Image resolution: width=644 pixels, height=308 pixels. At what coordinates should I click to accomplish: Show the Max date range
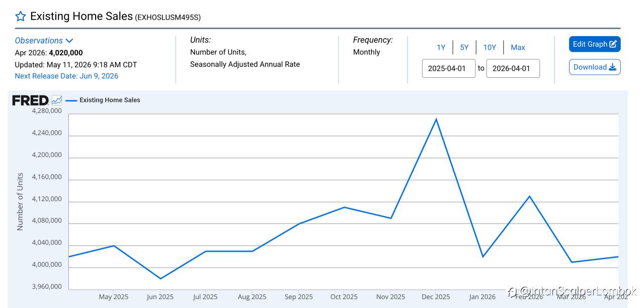pyautogui.click(x=518, y=47)
